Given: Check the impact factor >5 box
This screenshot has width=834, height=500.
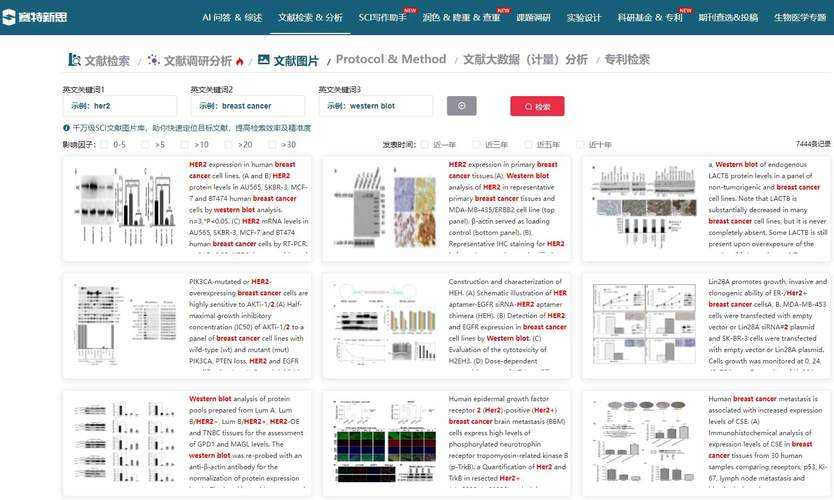Looking at the screenshot, I should click(x=145, y=145).
